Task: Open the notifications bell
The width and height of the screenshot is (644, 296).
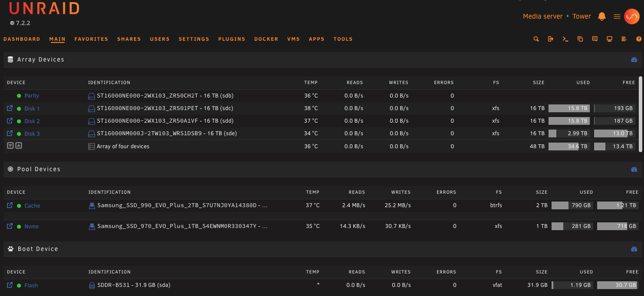Action: pos(601,16)
